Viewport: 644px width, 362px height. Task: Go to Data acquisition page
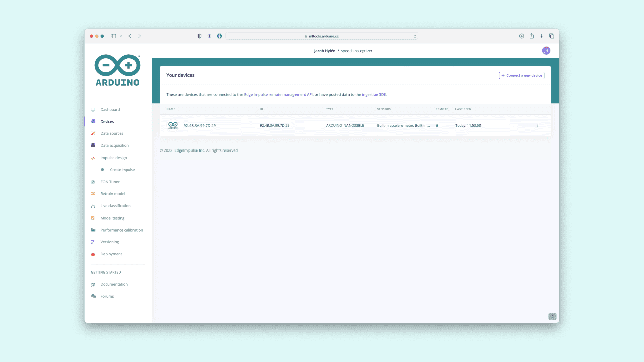click(114, 146)
